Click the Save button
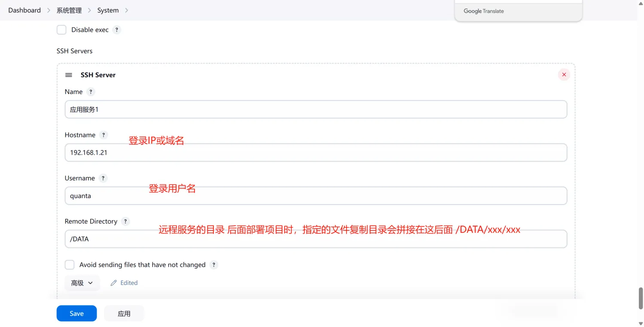Image resolution: width=644 pixels, height=327 pixels. click(76, 313)
